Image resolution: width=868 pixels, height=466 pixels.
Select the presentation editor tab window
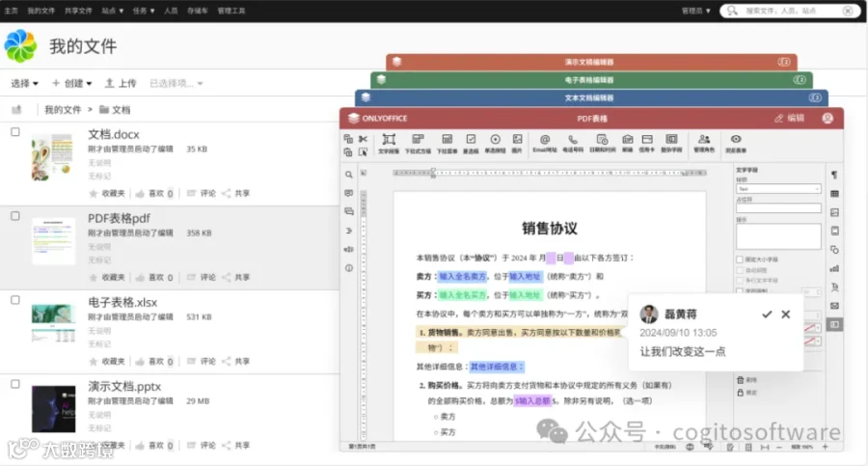click(591, 62)
